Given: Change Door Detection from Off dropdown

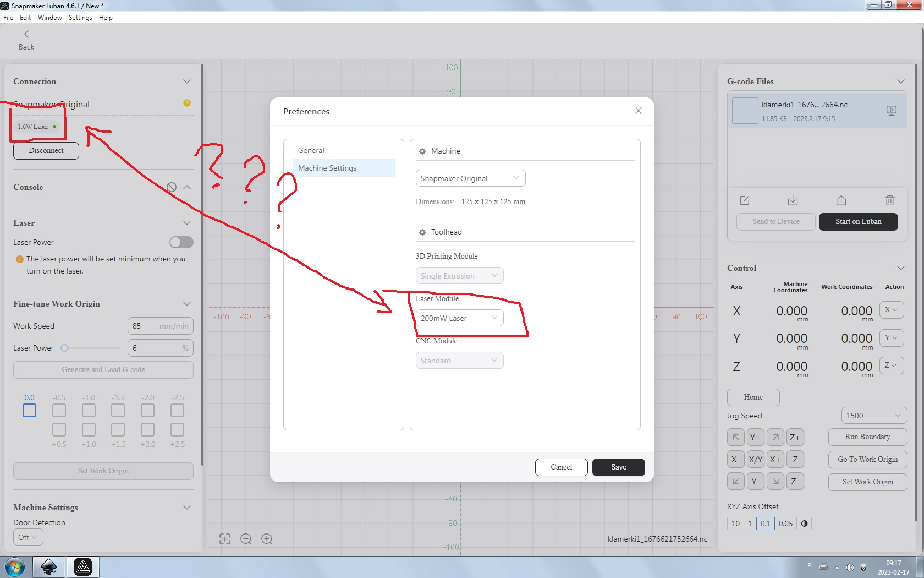Looking at the screenshot, I should point(28,537).
